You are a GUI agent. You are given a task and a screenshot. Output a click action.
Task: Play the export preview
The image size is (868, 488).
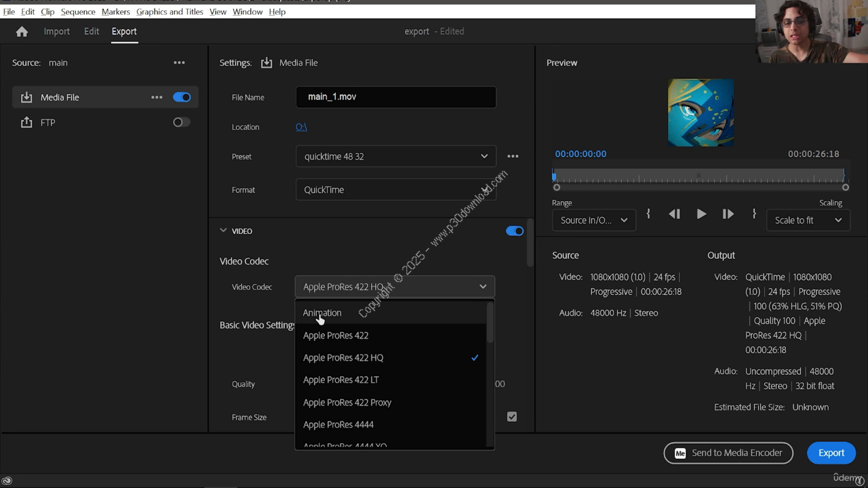pyautogui.click(x=701, y=214)
